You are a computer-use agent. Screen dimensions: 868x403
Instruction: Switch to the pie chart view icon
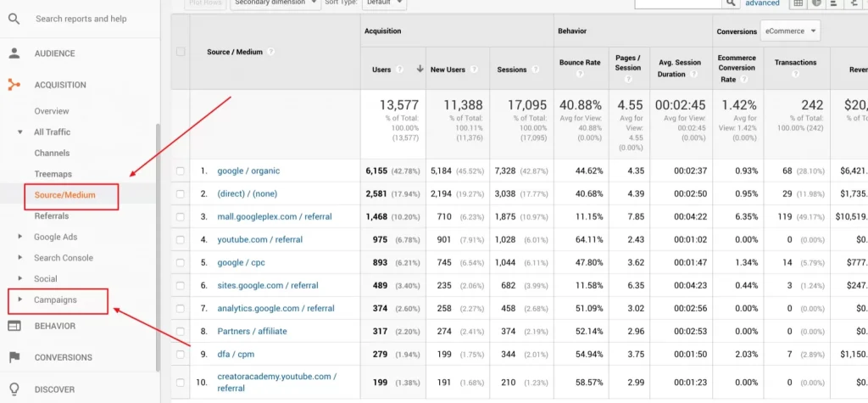pyautogui.click(x=816, y=3)
